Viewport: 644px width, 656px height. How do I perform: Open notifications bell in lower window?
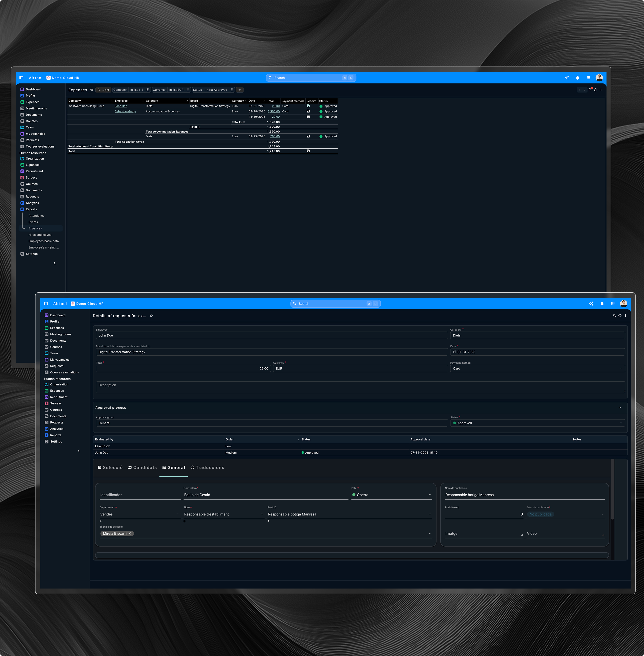602,304
